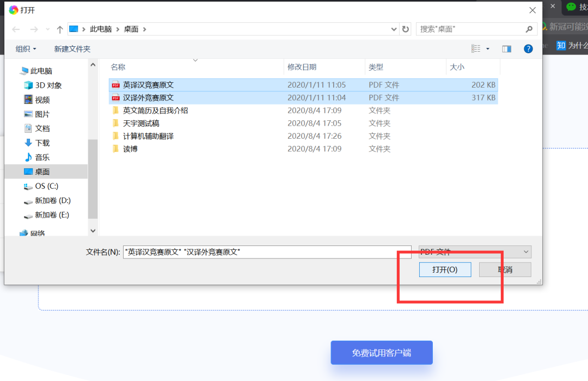Go back with the Back arrow
This screenshot has height=381, width=588.
coord(16,29)
